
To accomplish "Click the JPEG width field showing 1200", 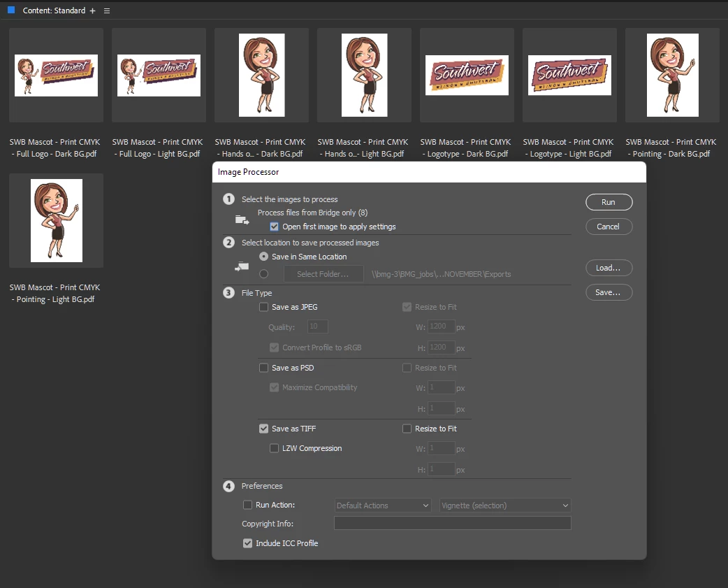I will pyautogui.click(x=441, y=327).
